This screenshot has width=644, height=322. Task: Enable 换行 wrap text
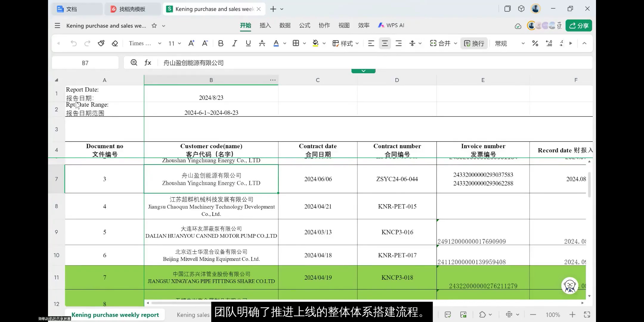[x=474, y=43]
